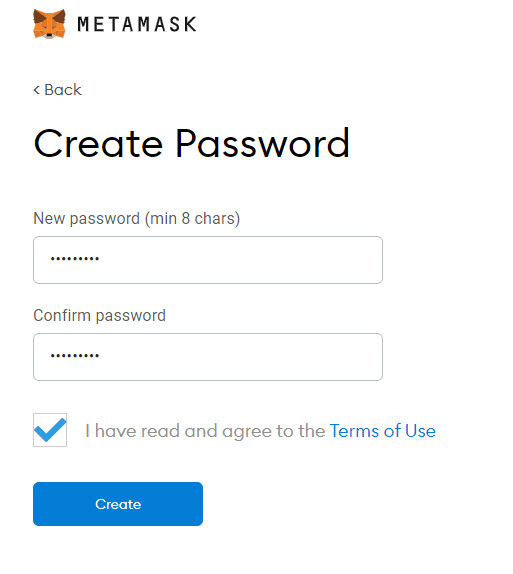
Task: Click the 'Create' text inside the blue button
Action: pos(118,504)
